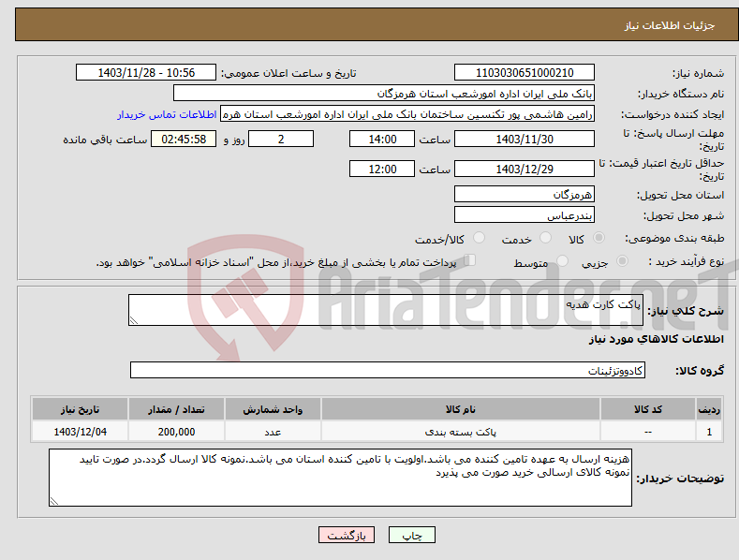Viewport: 739px width, 560px height.
Task: Click the request creator name field
Action: pos(407,114)
